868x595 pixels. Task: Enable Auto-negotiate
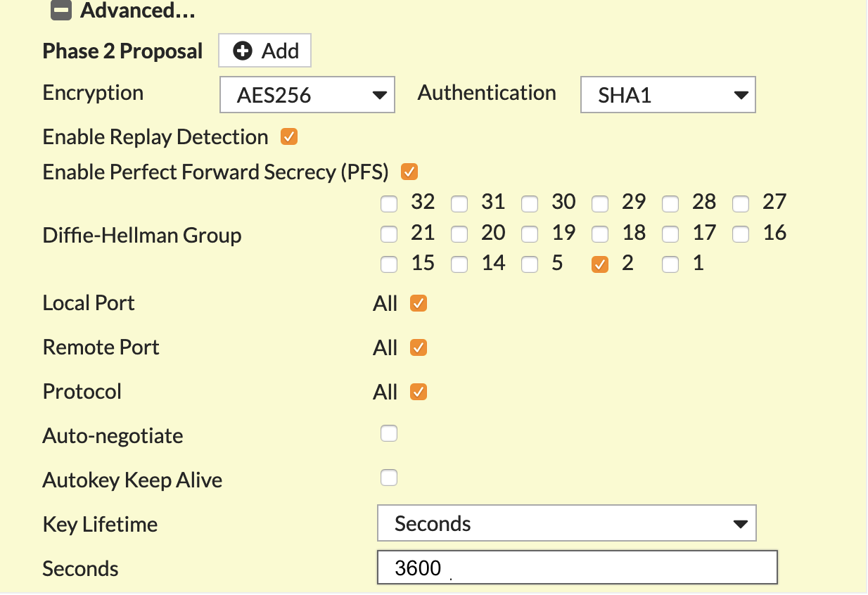coord(389,433)
